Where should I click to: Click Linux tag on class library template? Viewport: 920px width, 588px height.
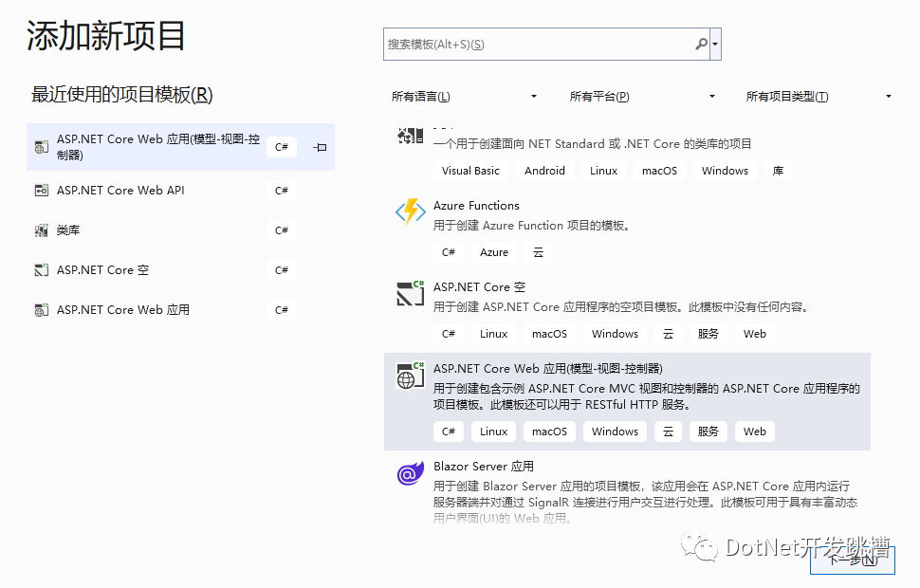604,171
